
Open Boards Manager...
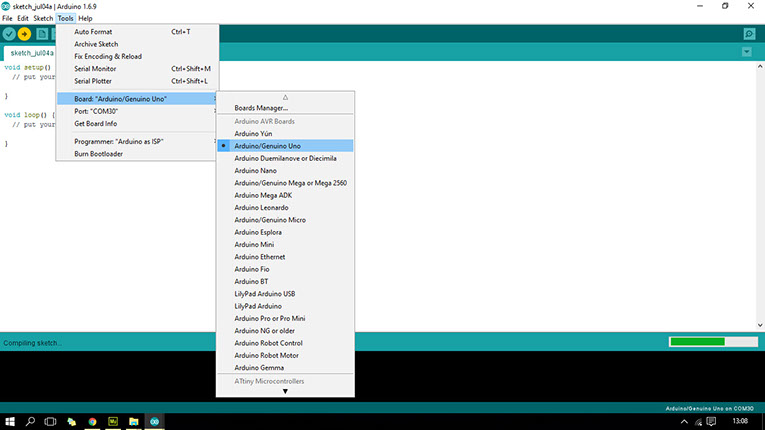pyautogui.click(x=285, y=108)
